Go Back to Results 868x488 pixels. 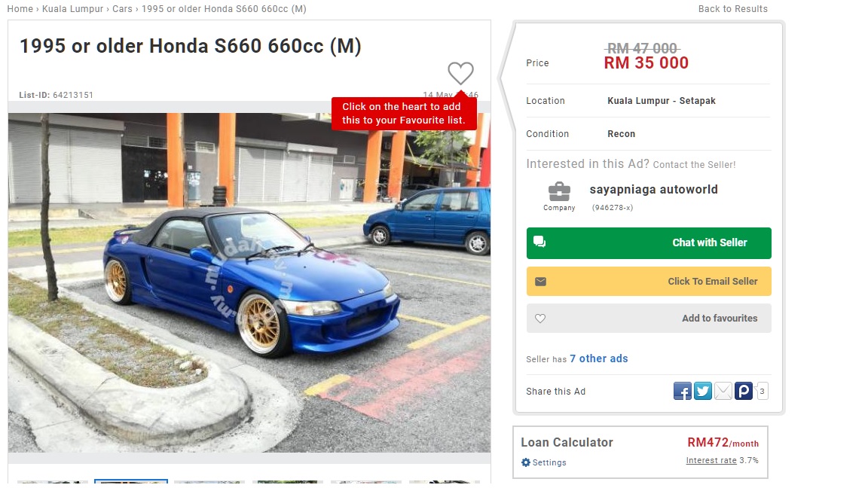(733, 9)
